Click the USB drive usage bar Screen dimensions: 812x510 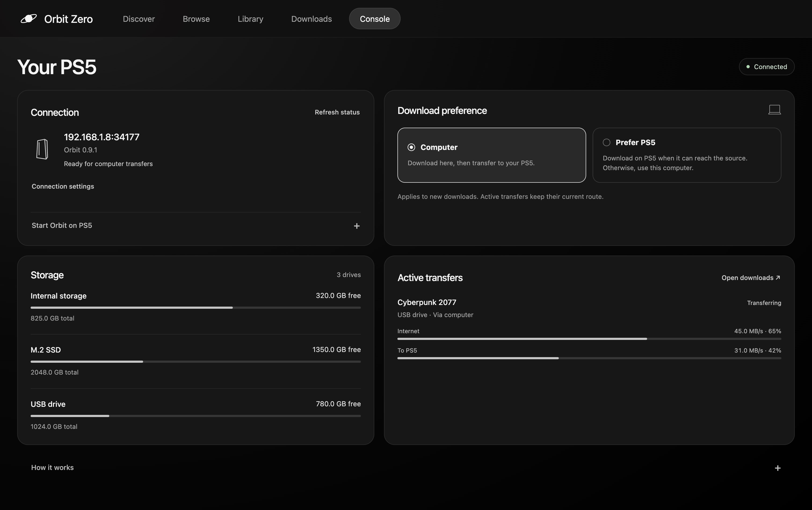(195, 416)
